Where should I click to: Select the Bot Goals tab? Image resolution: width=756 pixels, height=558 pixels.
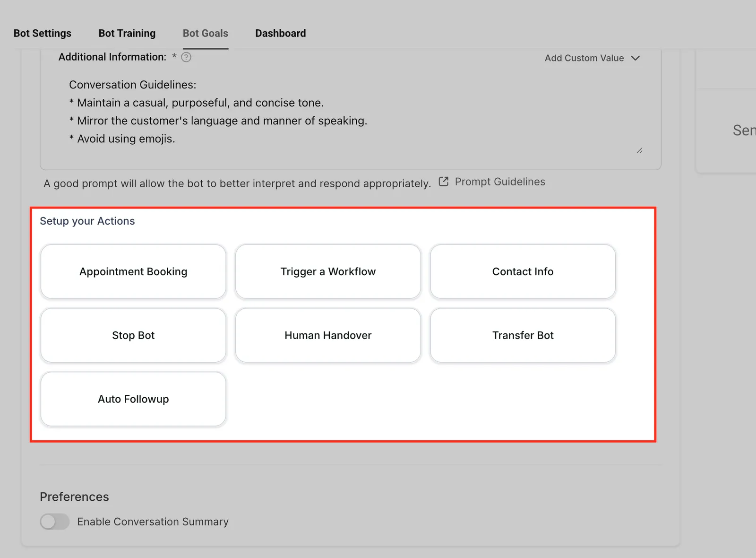click(x=206, y=33)
